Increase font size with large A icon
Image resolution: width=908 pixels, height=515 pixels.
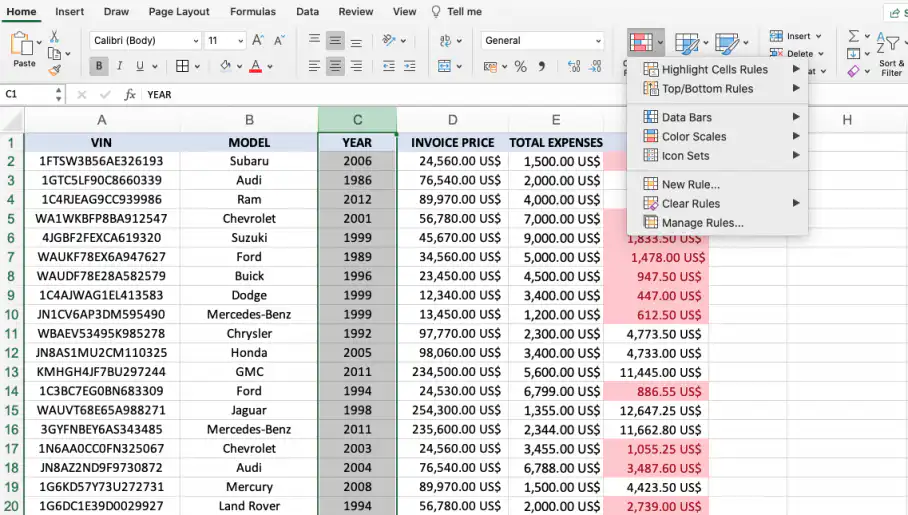258,40
